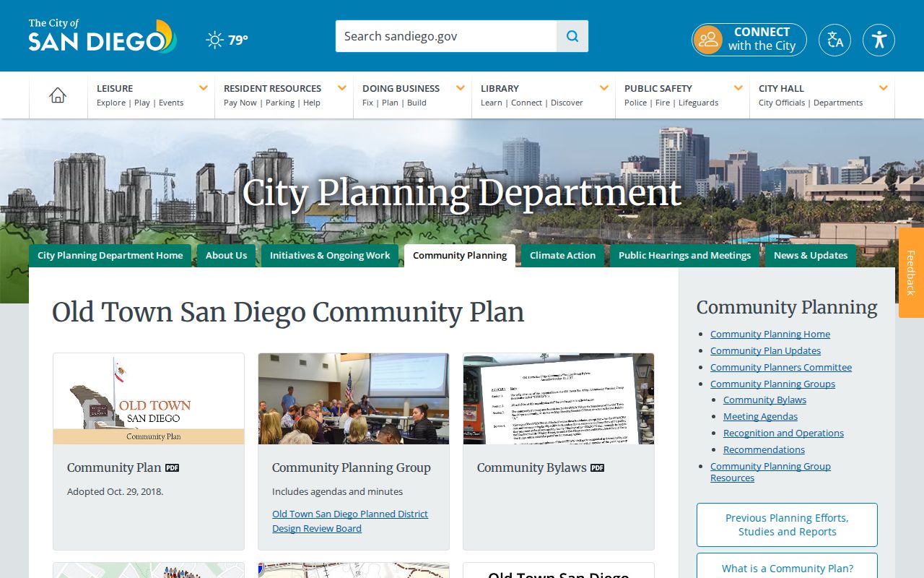Image resolution: width=924 pixels, height=578 pixels.
Task: Go to the home house icon
Action: click(58, 95)
